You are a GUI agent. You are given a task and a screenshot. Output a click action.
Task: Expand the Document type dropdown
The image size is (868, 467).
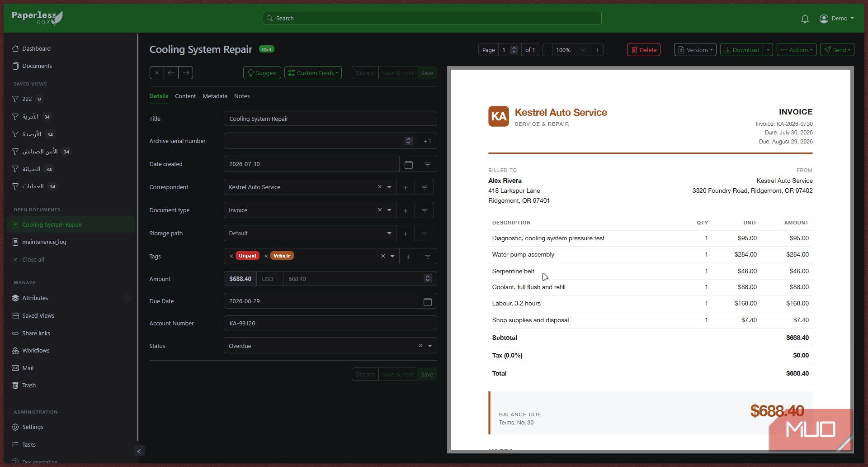coord(389,210)
